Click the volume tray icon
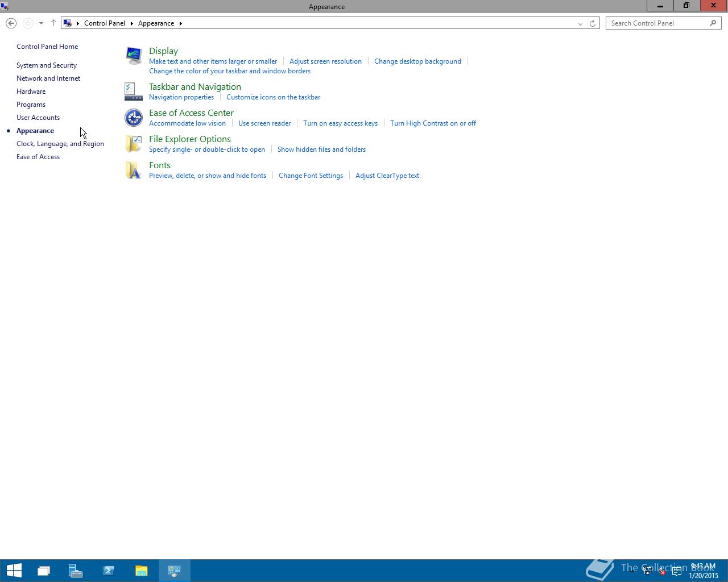The image size is (728, 582). click(662, 571)
